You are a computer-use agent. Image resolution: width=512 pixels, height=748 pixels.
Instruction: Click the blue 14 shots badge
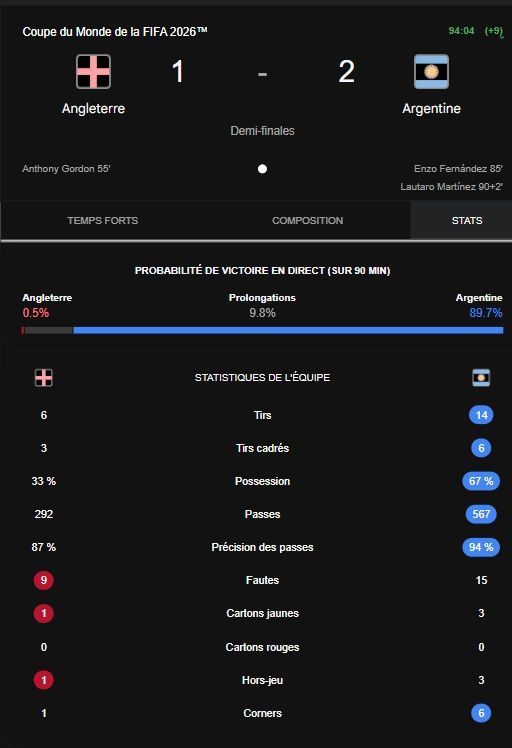pos(481,415)
